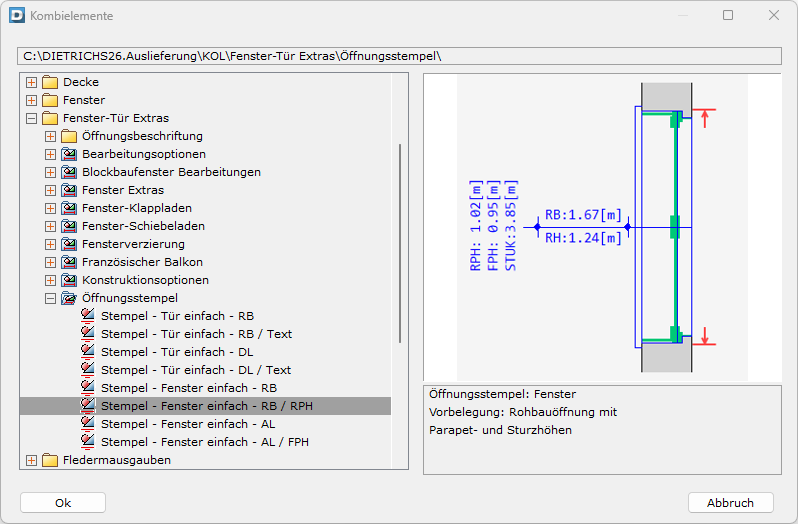Expand the Fenster folder node

click(x=32, y=100)
